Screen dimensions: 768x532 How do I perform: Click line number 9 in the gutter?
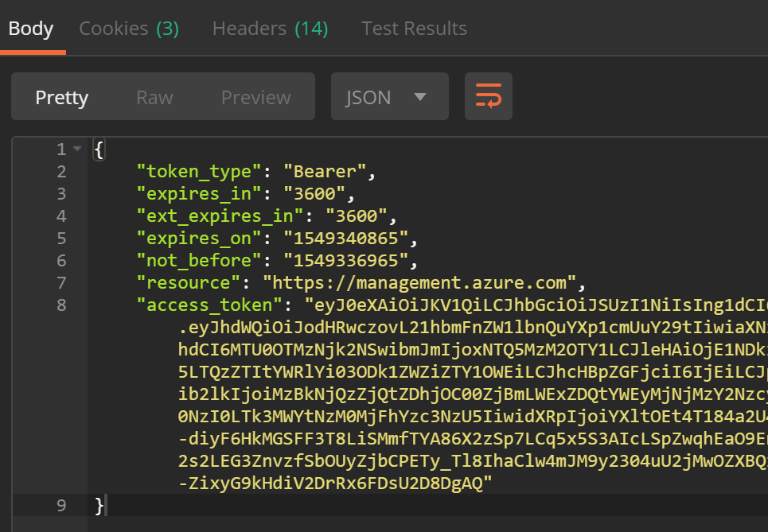(x=61, y=505)
